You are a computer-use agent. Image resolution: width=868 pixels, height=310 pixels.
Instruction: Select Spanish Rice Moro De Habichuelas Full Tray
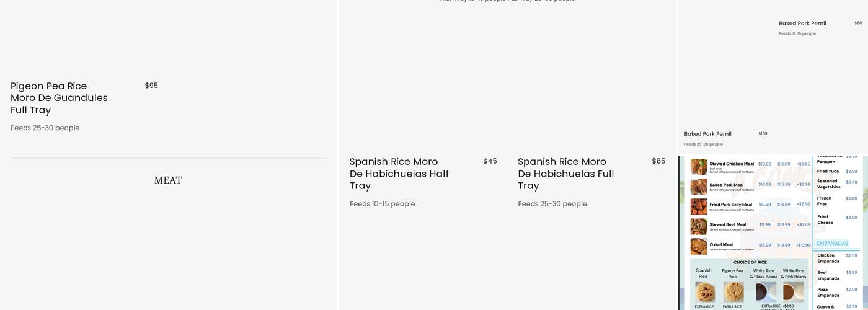[566, 174]
